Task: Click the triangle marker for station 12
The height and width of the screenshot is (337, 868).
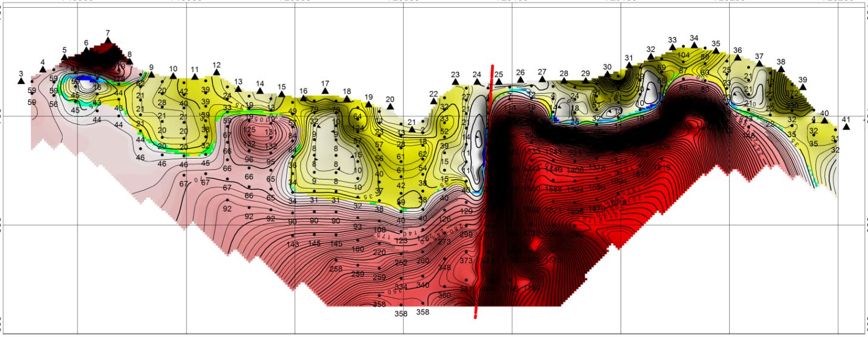Action: tap(216, 73)
